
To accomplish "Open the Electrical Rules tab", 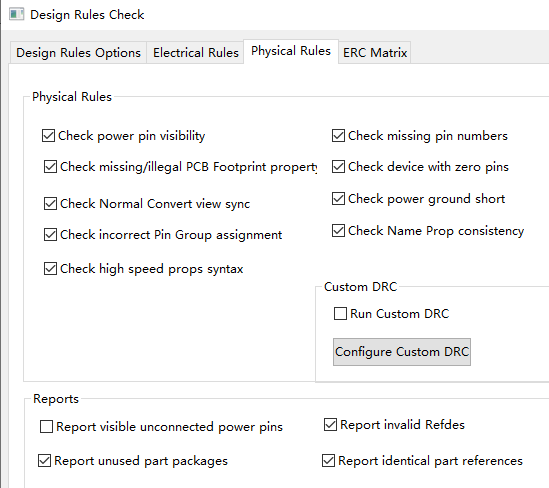I will tap(195, 53).
